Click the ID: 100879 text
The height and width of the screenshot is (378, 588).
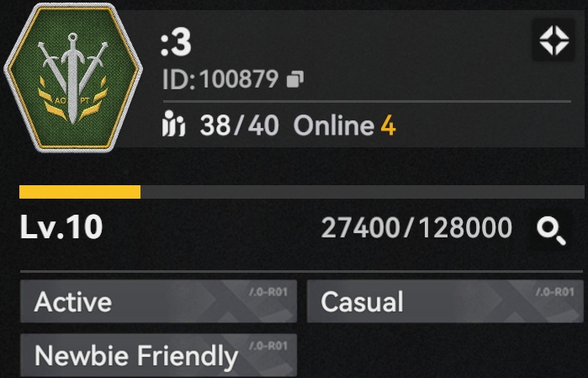[220, 80]
